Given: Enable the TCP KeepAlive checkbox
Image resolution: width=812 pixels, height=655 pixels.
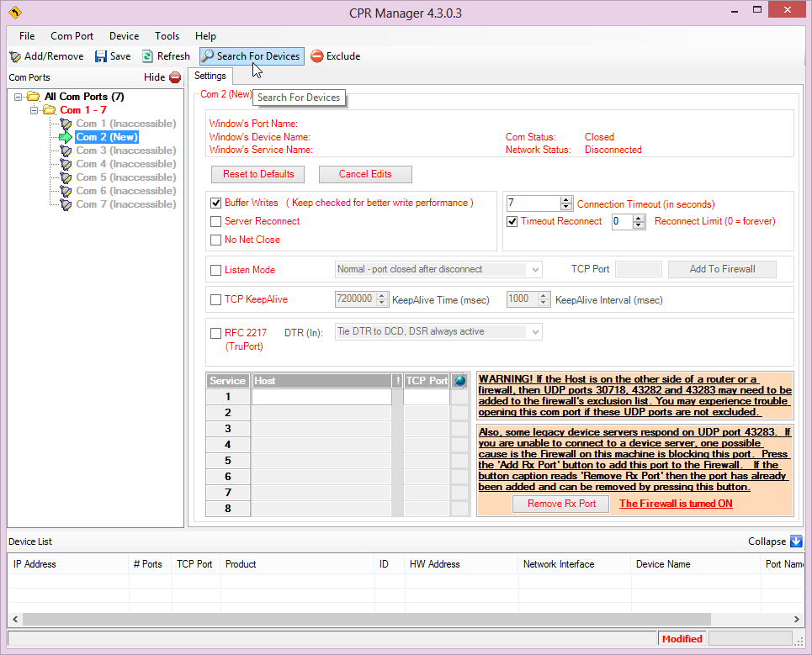Looking at the screenshot, I should [x=216, y=299].
